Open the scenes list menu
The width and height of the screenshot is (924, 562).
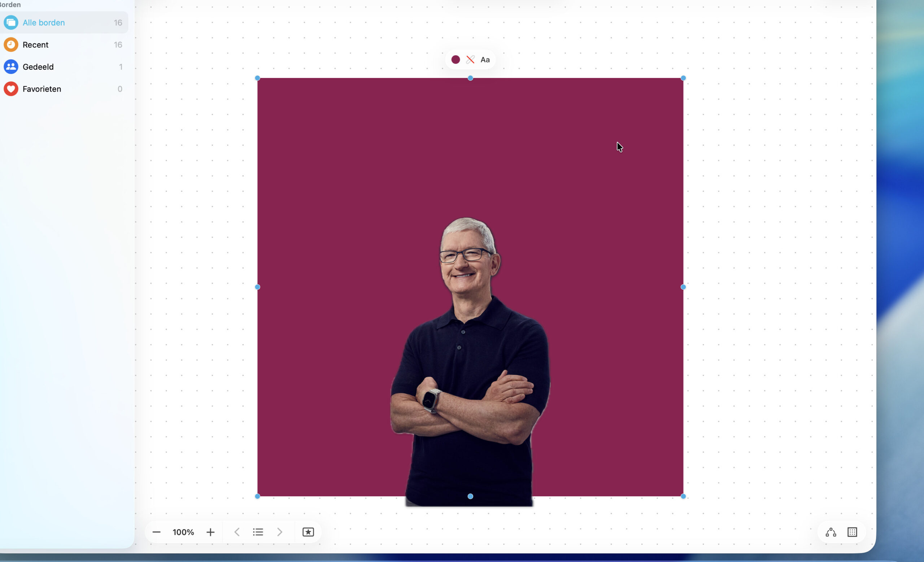click(x=258, y=532)
